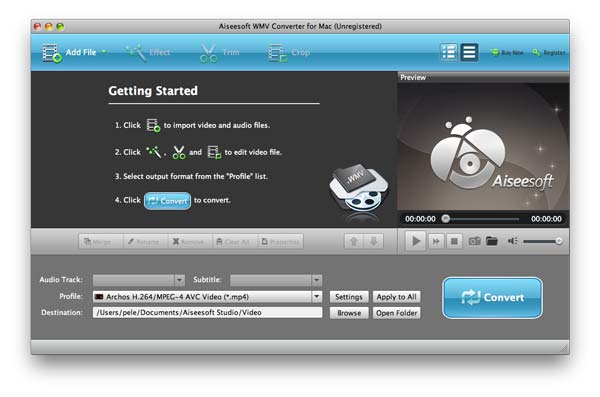This screenshot has width=600, height=397.
Task: Open the Effect magic wand tool
Action: coord(136,52)
